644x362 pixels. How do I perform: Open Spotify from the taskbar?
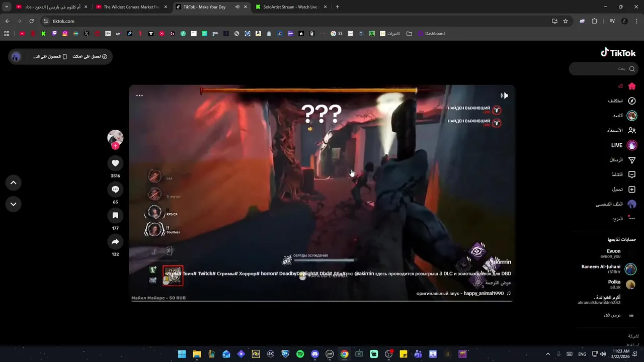pyautogui.click(x=300, y=354)
